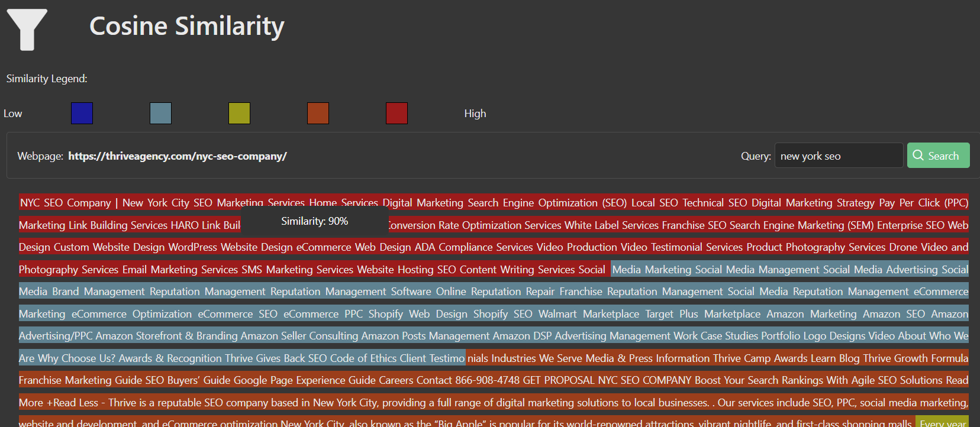Click the 'Similarity: 90%' tooltip
This screenshot has height=427, width=980.
(x=314, y=221)
